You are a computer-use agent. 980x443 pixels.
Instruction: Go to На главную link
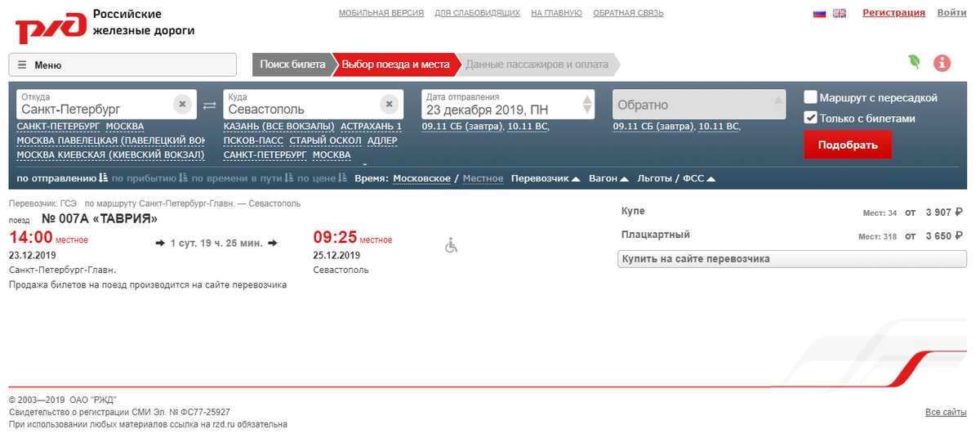(x=556, y=13)
